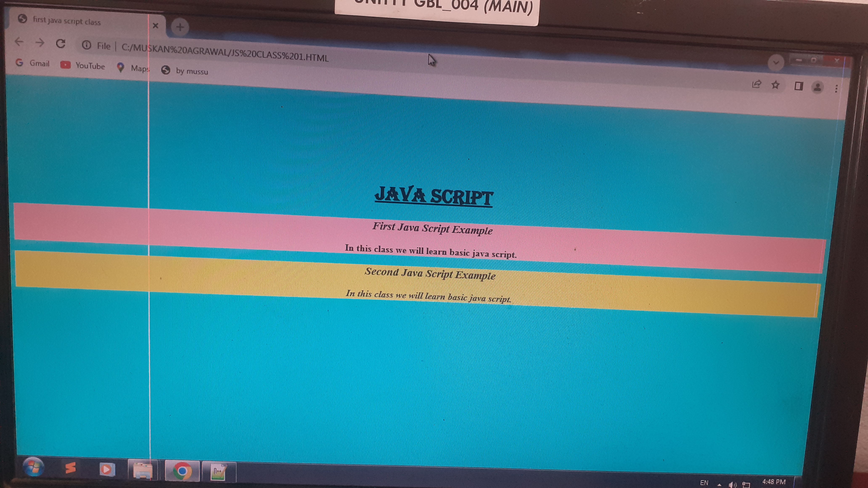Click the browser forward arrow
The width and height of the screenshot is (868, 488).
40,42
